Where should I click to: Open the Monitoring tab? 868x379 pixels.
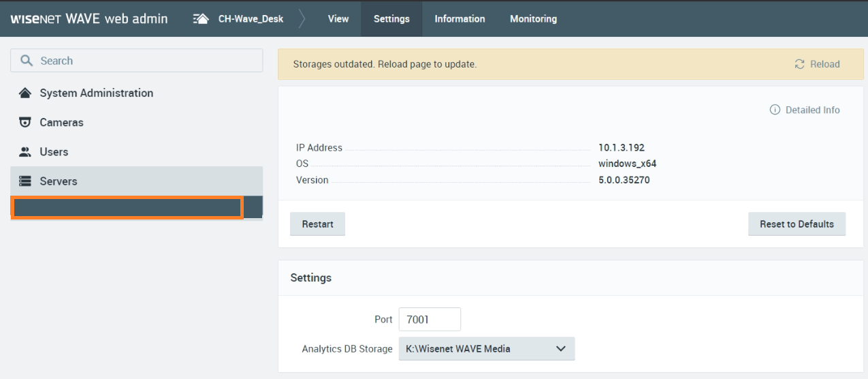(533, 19)
